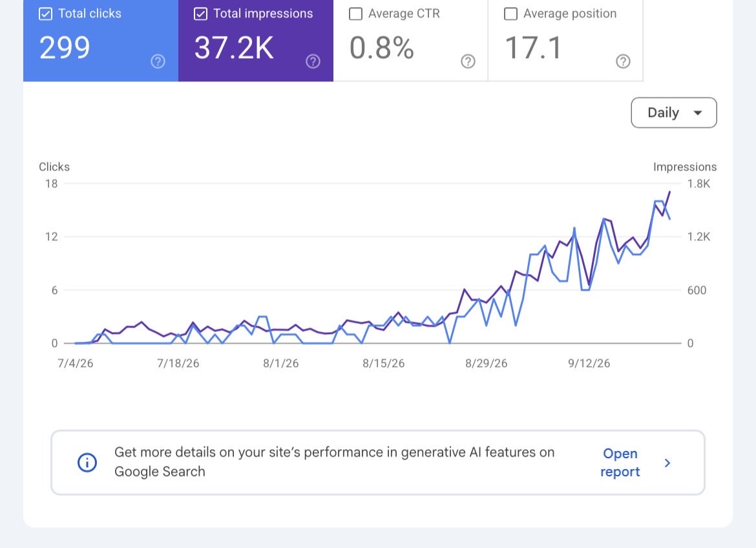Click the 8/1/26 date label
Viewport: 756px width, 548px height.
coord(280,363)
